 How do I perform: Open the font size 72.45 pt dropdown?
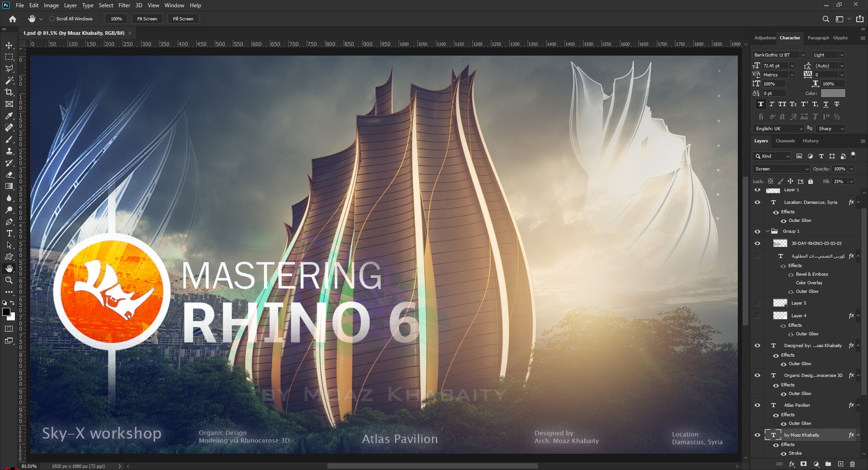[x=792, y=66]
